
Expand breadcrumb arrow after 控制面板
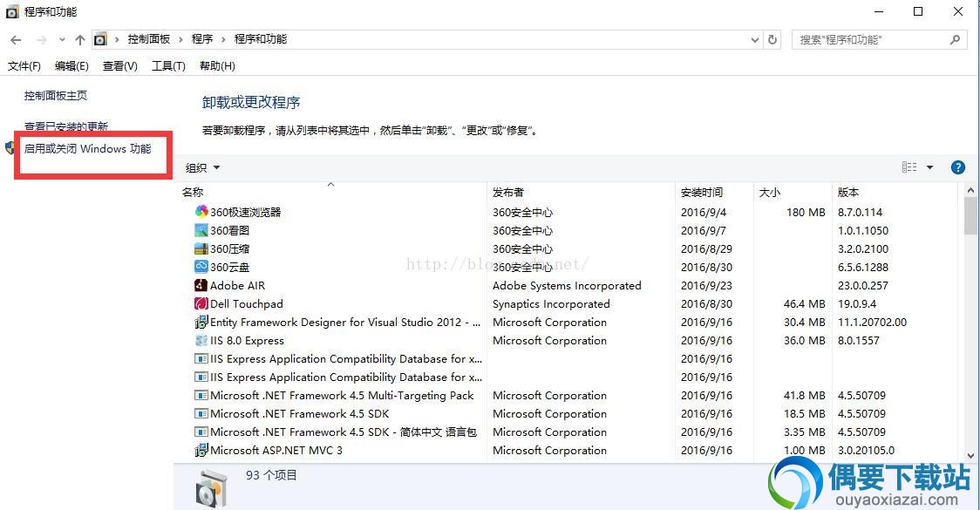[x=180, y=39]
